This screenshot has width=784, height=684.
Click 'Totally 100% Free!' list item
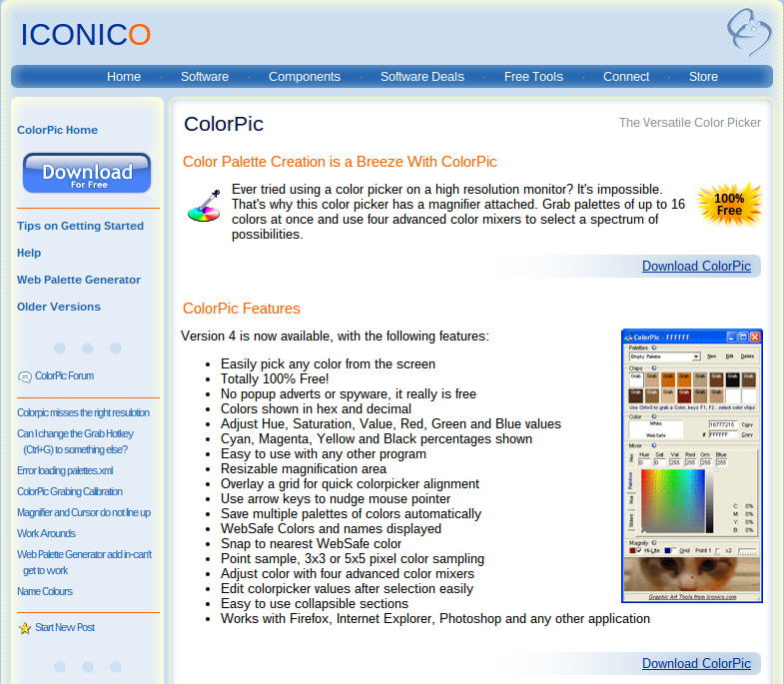tap(275, 379)
